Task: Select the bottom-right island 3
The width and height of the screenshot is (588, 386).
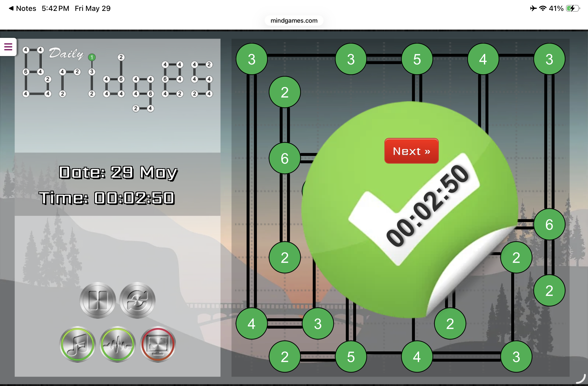Action: pos(516,356)
